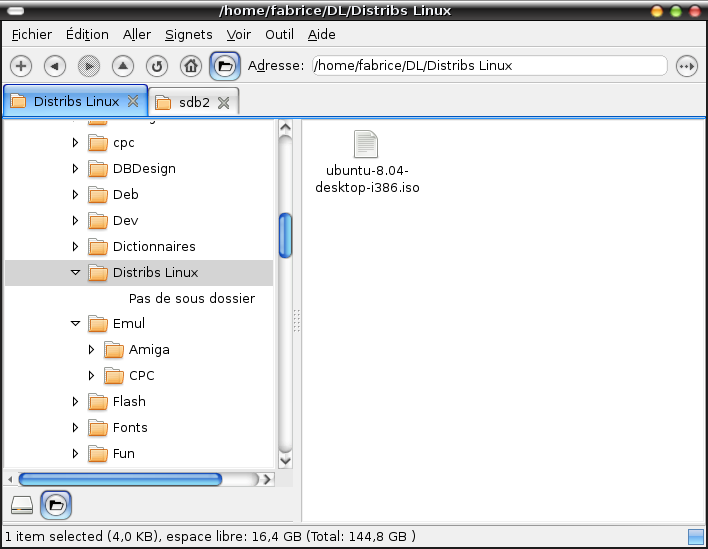708x549 pixels.
Task: Click the new tab plus icon
Action: tap(21, 66)
